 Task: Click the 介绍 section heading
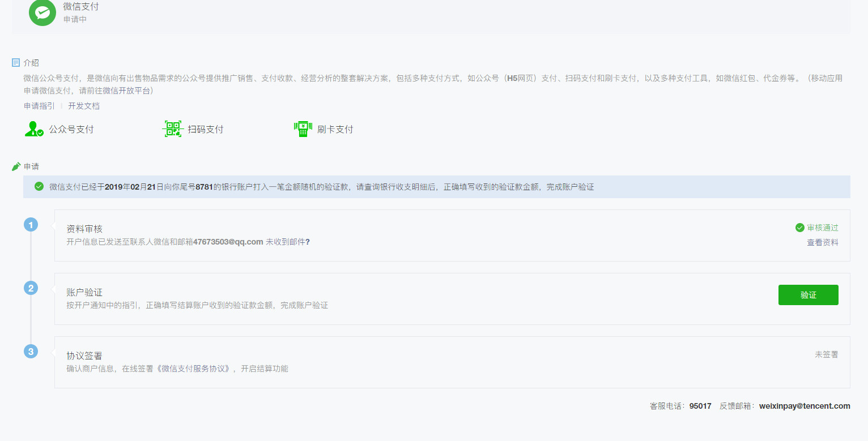(x=31, y=63)
